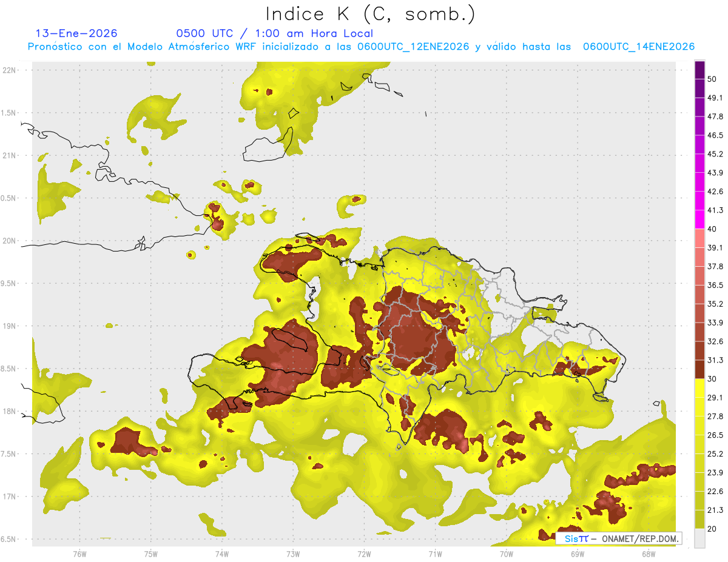This screenshot has height=562, width=728.
Task: Click the colorbar label "26.5"
Action: pos(715,435)
